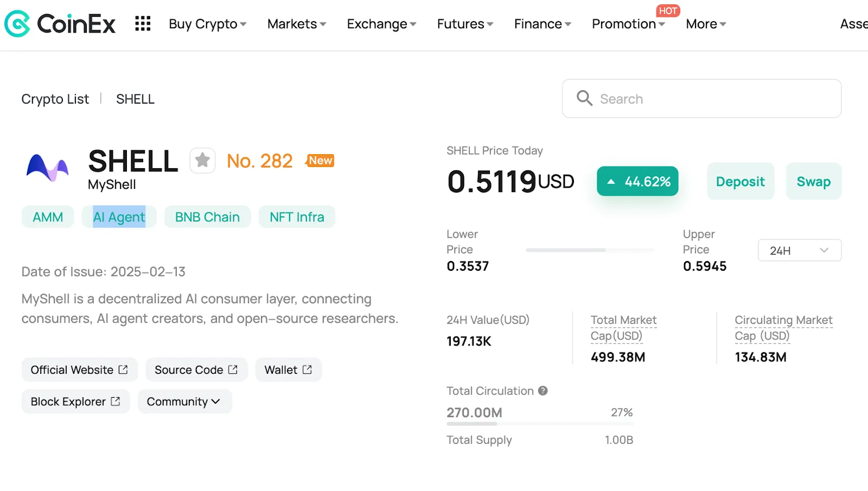Click the 1.00B total supply value
868x491 pixels.
click(619, 440)
